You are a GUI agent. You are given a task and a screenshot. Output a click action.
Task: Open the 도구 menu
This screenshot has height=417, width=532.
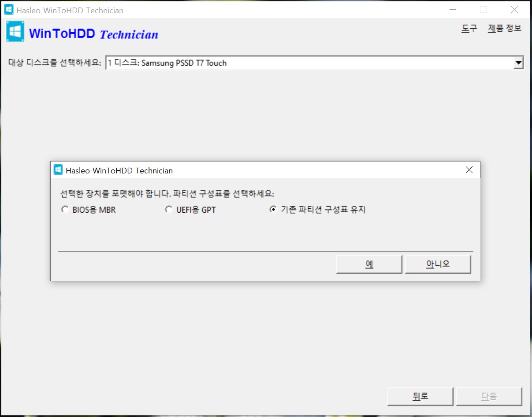click(x=469, y=29)
